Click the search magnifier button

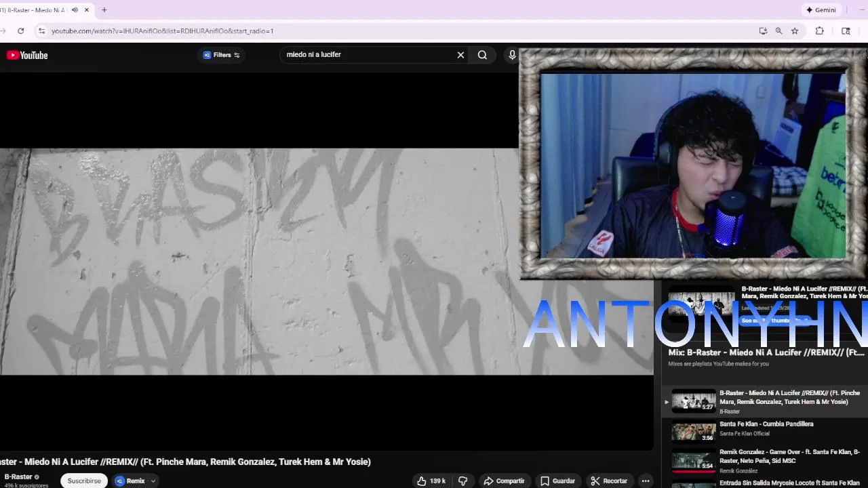[482, 55]
